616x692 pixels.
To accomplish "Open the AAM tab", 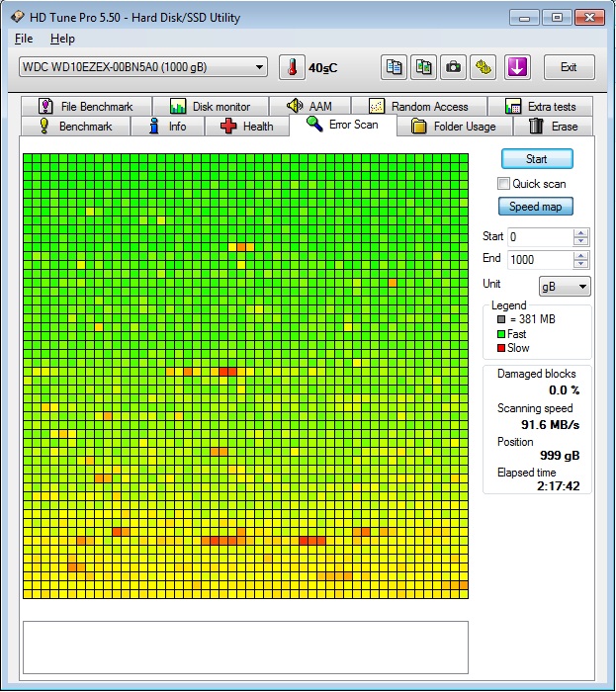I will tap(309, 107).
